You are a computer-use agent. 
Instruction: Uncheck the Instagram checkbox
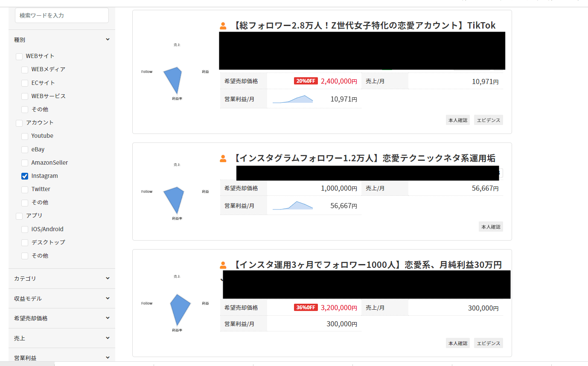[x=25, y=176]
